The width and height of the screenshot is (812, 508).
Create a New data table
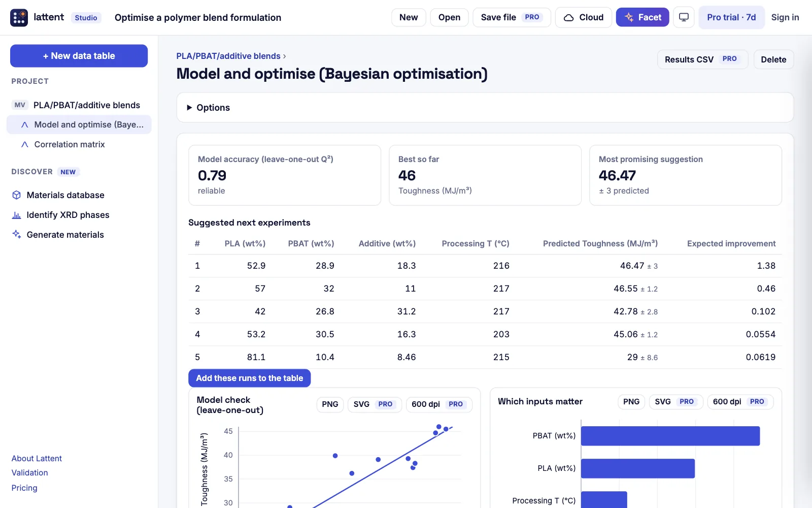coord(79,56)
